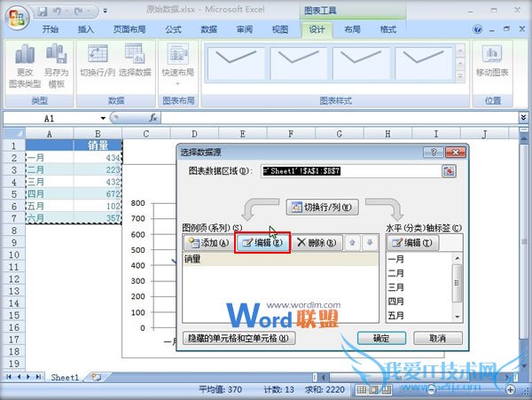Pick the fourth chart style thumbnail
This screenshot has height=400, width=532.
point(424,64)
